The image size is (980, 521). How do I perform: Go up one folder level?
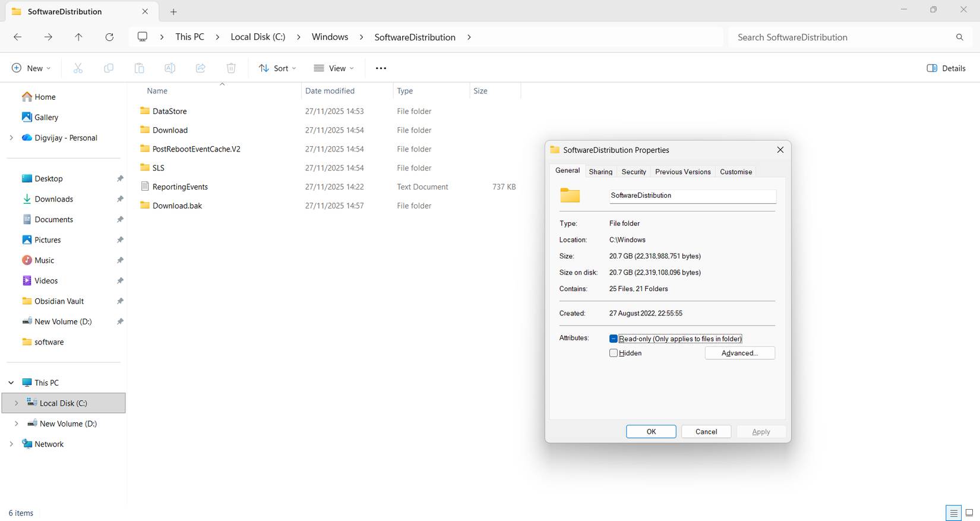[78, 37]
